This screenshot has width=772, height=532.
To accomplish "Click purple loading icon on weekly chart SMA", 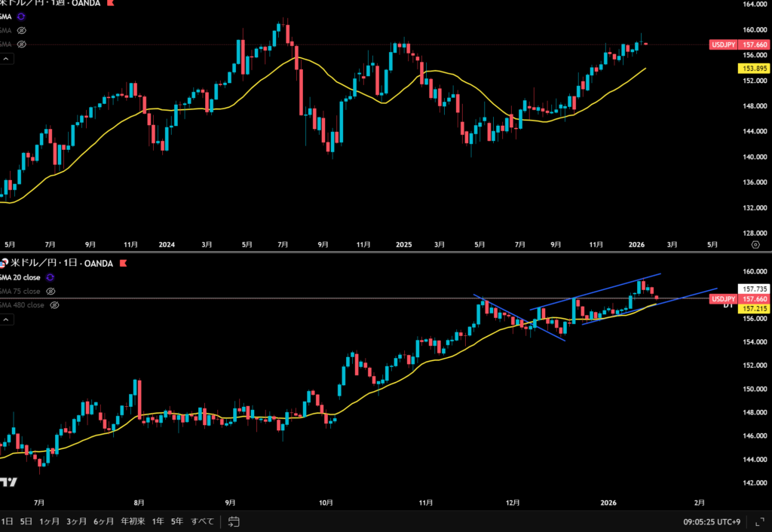I will tap(20, 16).
